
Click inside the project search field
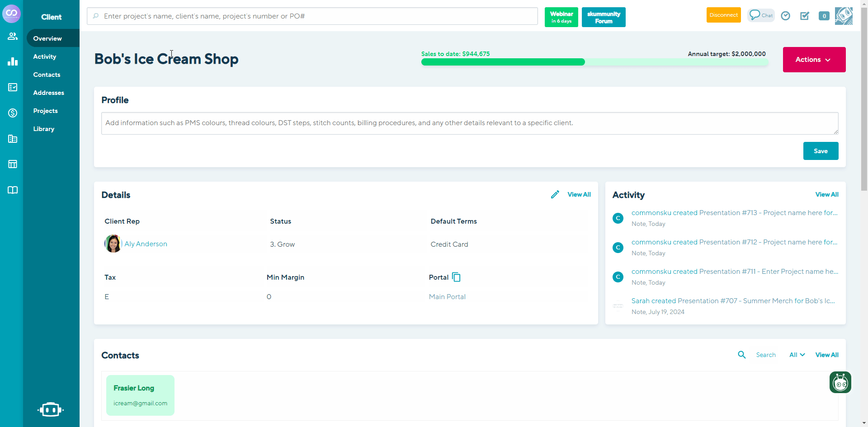(312, 16)
